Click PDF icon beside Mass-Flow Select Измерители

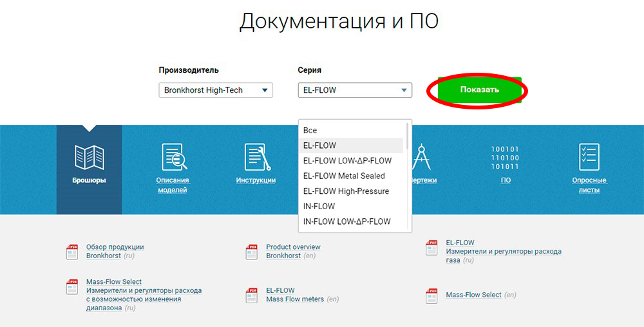(x=72, y=286)
